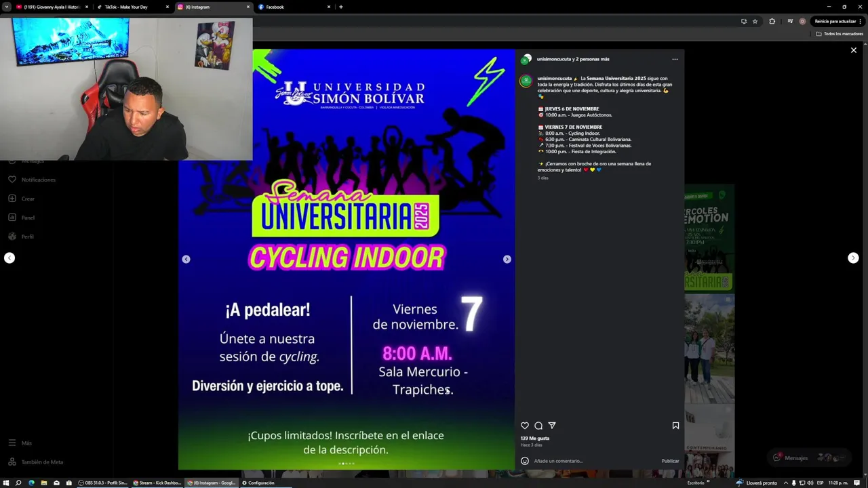Open Chrome profile avatar
This screenshot has width=868, height=488.
tap(802, 21)
